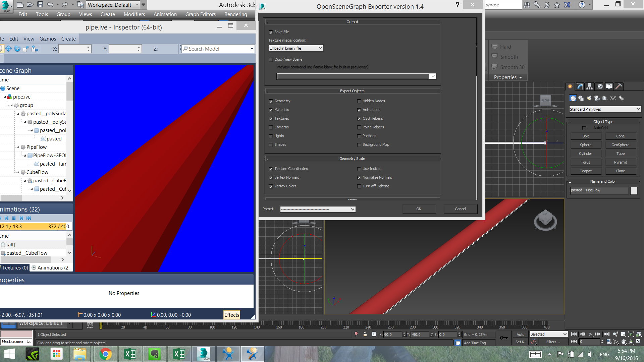Uncheck the Animations export checkbox
The image size is (644, 362).
pyautogui.click(x=359, y=110)
